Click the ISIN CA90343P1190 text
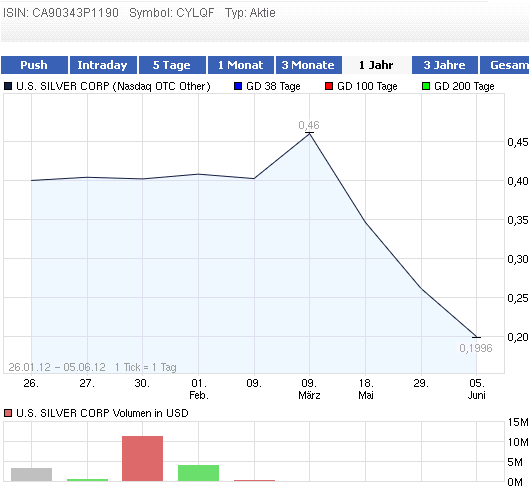The width and height of the screenshot is (529, 489). coord(61,13)
